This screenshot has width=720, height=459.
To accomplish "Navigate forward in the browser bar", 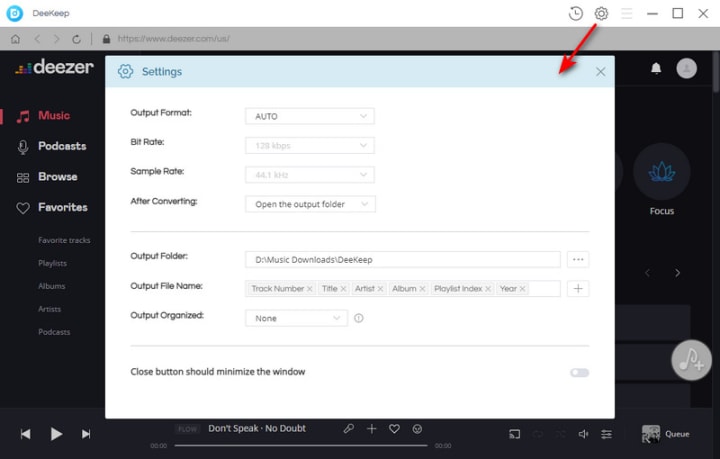I will [56, 39].
